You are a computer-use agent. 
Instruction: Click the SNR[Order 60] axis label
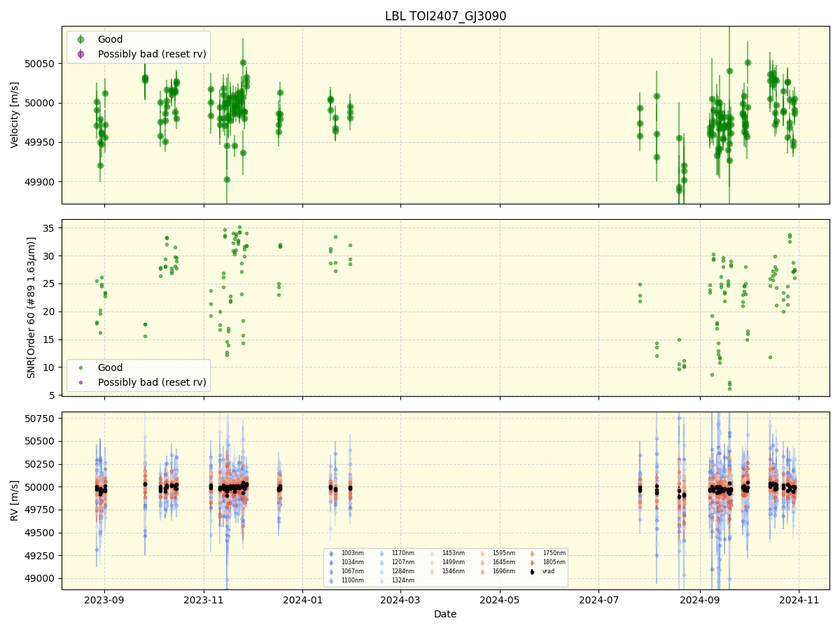pos(29,304)
